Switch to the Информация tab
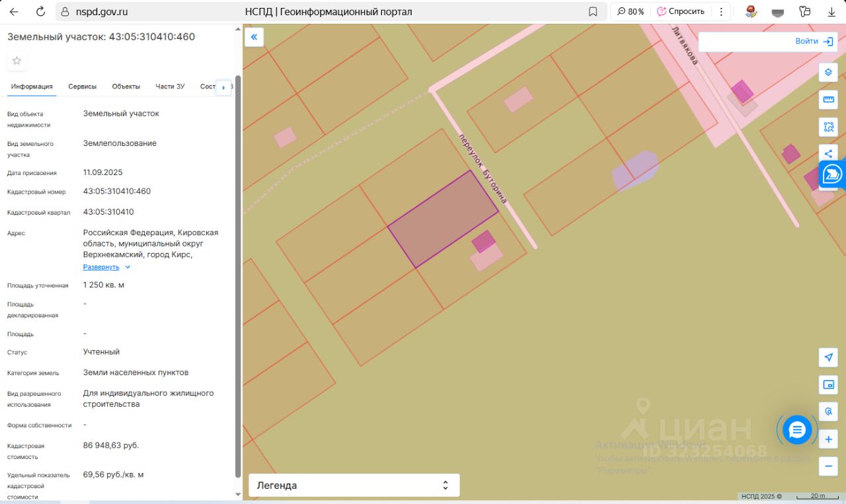Image resolution: width=846 pixels, height=504 pixels. point(32,87)
